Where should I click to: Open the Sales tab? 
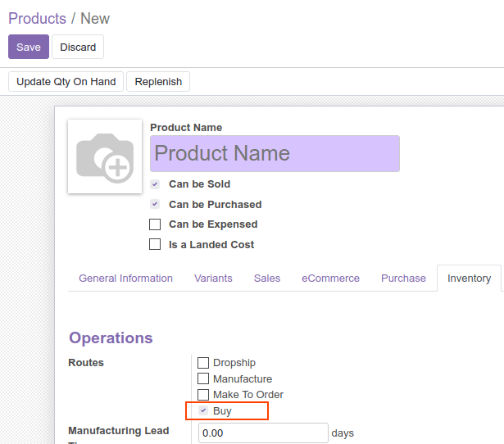pyautogui.click(x=267, y=279)
